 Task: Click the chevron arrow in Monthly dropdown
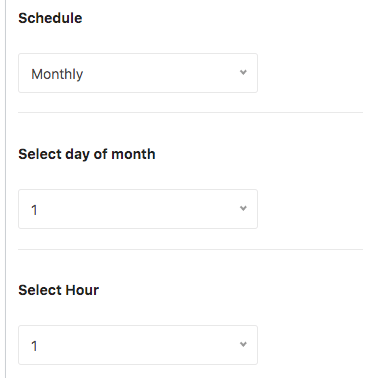pyautogui.click(x=243, y=72)
